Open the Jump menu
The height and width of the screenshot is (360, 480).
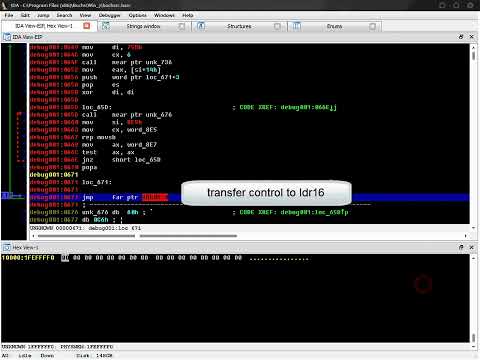pos(43,15)
